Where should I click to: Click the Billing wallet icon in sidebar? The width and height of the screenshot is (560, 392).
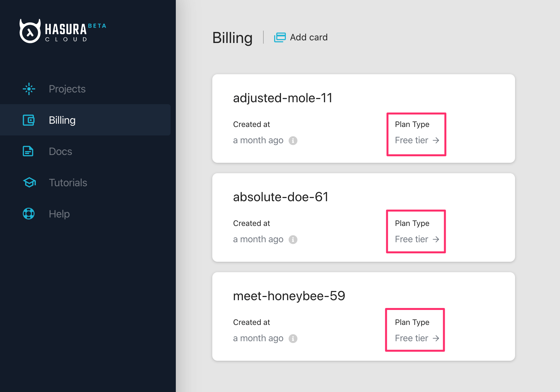[29, 120]
